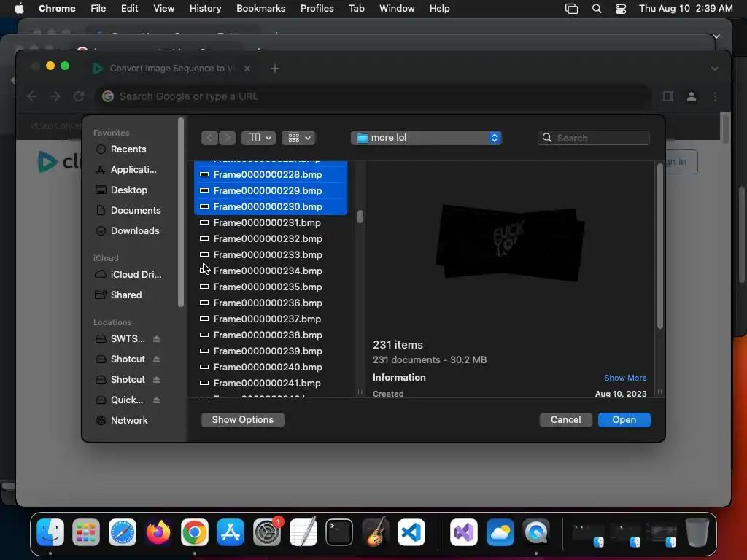Select the Convert Image Sequence tab

pos(171,69)
